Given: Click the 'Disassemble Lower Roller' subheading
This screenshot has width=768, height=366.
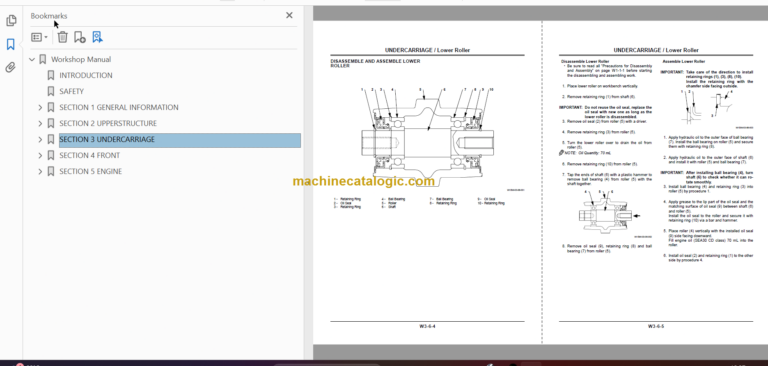Looking at the screenshot, I should click(584, 62).
